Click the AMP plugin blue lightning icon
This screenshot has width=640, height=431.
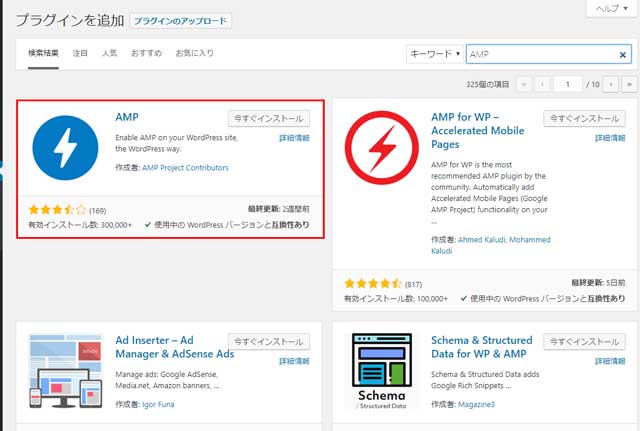[x=65, y=148]
